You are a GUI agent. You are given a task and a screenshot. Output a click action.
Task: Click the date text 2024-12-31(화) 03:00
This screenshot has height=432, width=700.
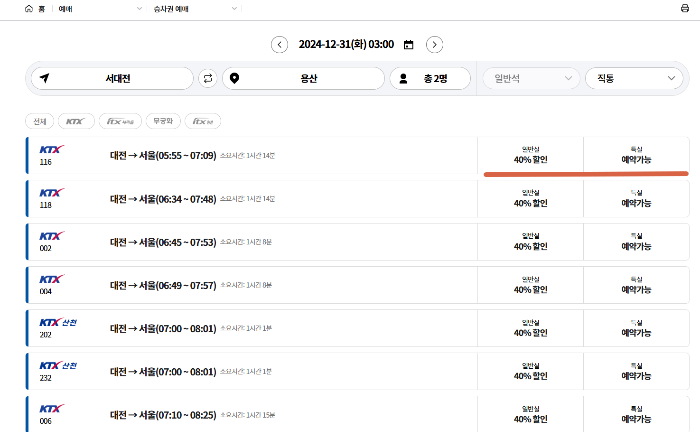click(346, 45)
